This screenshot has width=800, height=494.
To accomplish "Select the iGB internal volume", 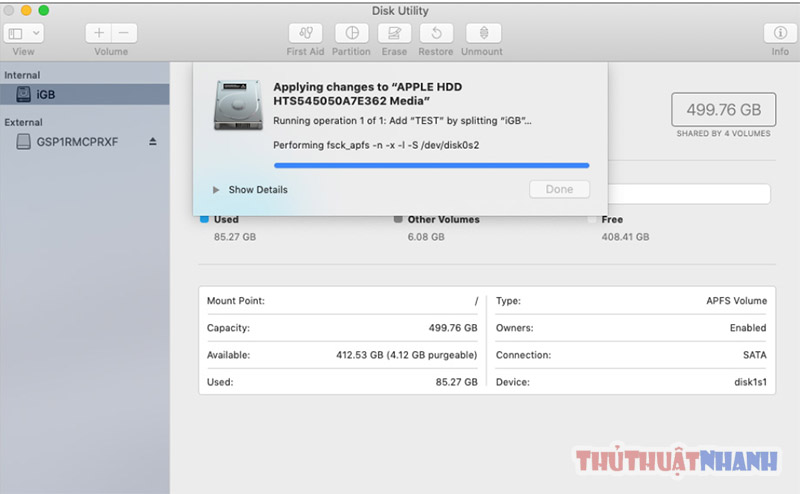I will coord(85,94).
